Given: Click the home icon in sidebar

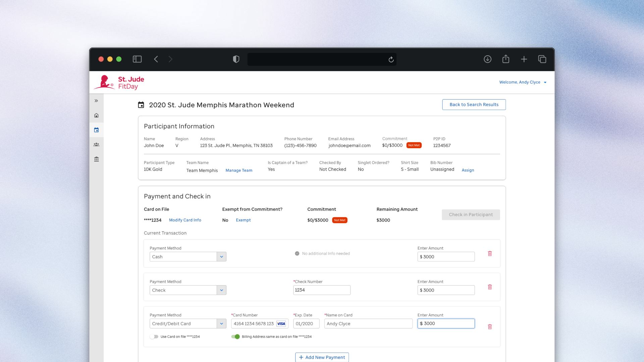Looking at the screenshot, I should [96, 115].
